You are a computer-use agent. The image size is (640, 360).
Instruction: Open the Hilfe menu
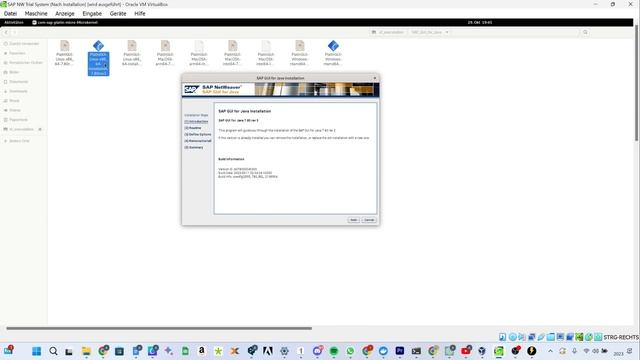[140, 13]
